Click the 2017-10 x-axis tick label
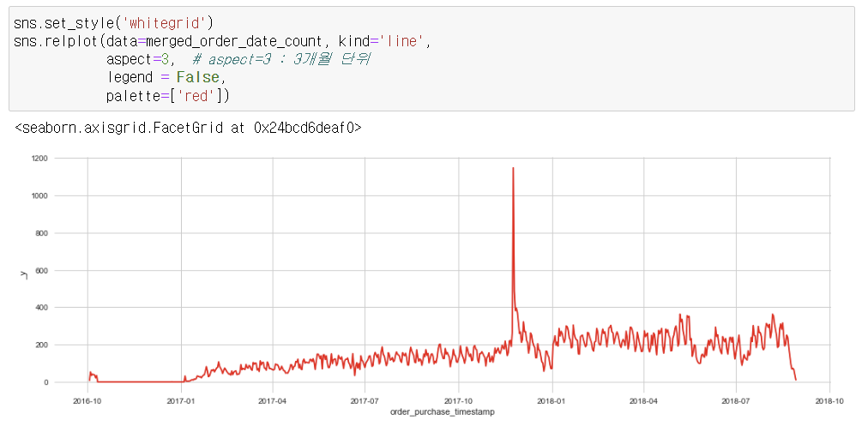This screenshot has height=438, width=868. (458, 401)
